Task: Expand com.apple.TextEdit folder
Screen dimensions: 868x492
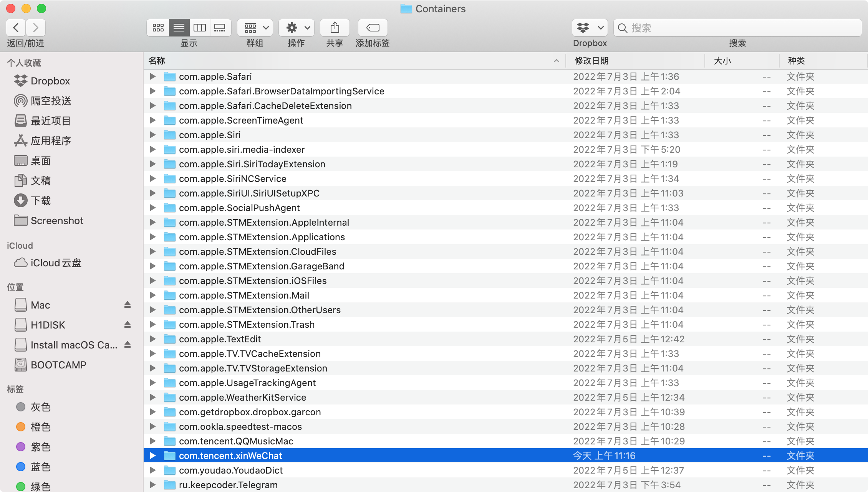Action: [x=152, y=339]
